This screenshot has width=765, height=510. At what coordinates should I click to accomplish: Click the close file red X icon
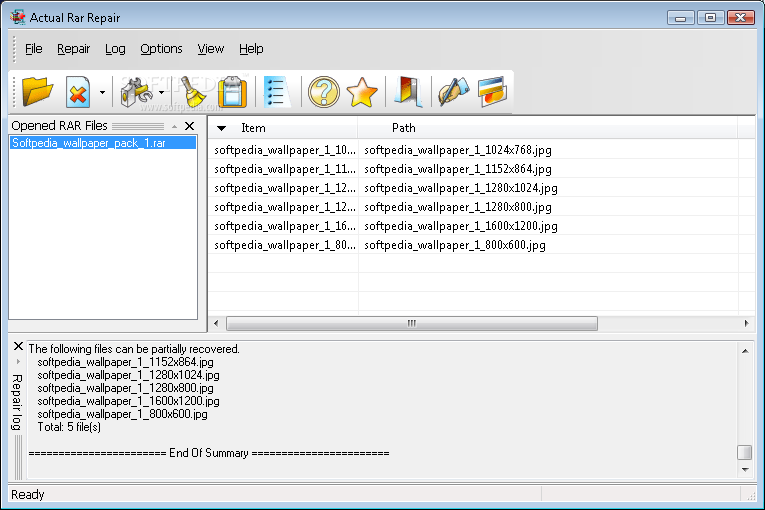78,91
